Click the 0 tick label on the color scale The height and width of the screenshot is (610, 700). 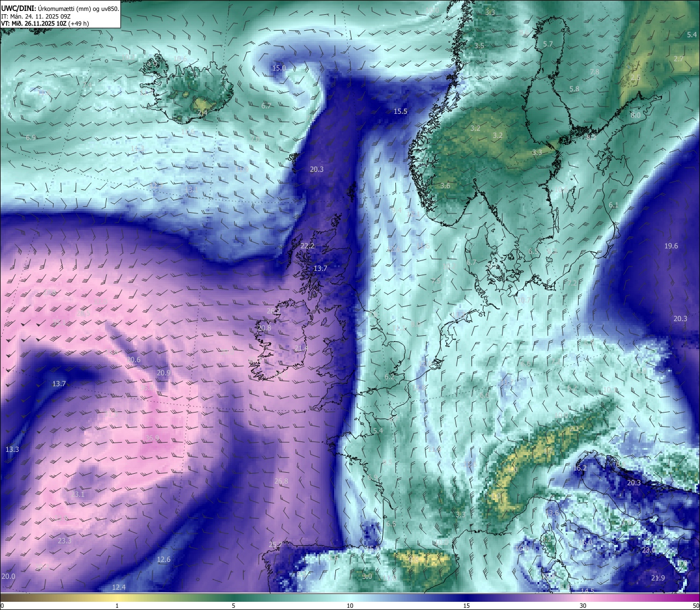coord(2,606)
